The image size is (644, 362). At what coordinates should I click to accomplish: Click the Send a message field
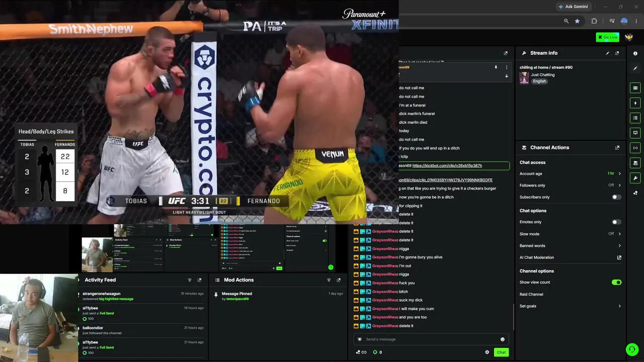(431, 339)
